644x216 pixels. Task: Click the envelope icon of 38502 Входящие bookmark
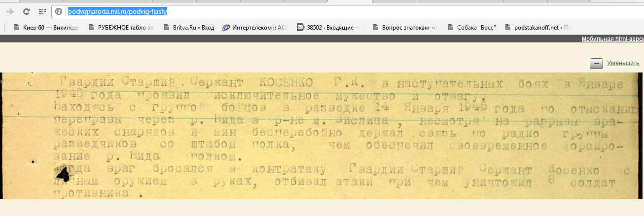click(x=300, y=28)
